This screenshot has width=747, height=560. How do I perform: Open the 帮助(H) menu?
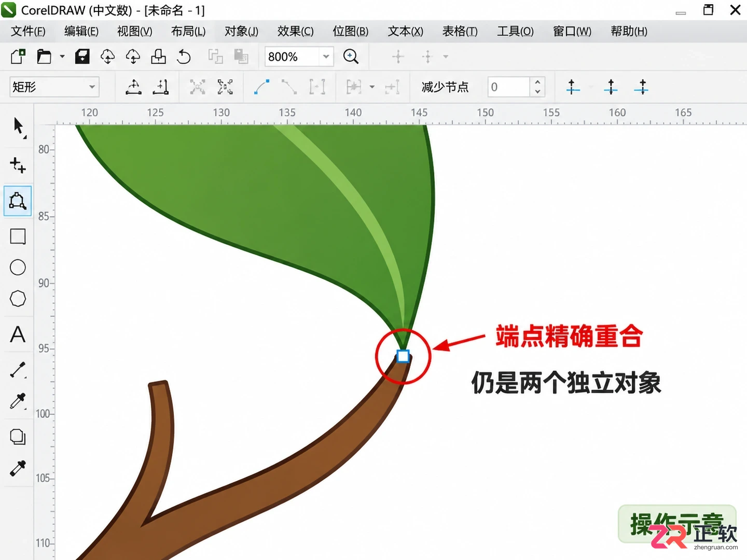629,32
